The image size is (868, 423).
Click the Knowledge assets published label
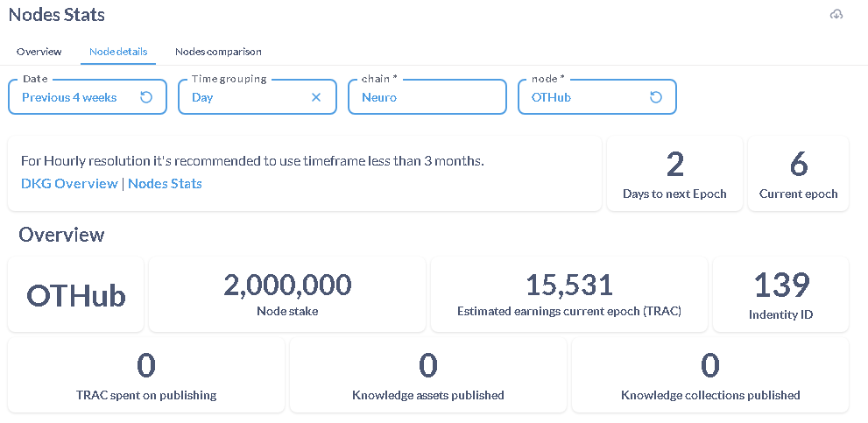(x=428, y=395)
